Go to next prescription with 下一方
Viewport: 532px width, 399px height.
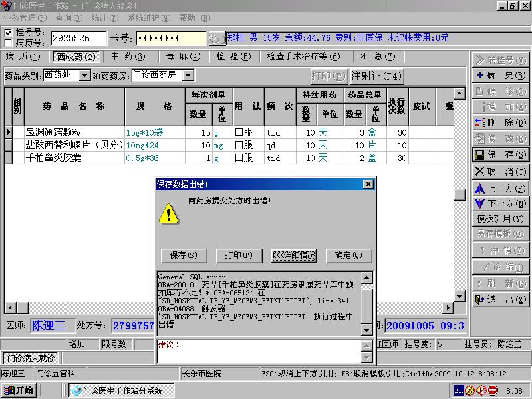tap(501, 203)
